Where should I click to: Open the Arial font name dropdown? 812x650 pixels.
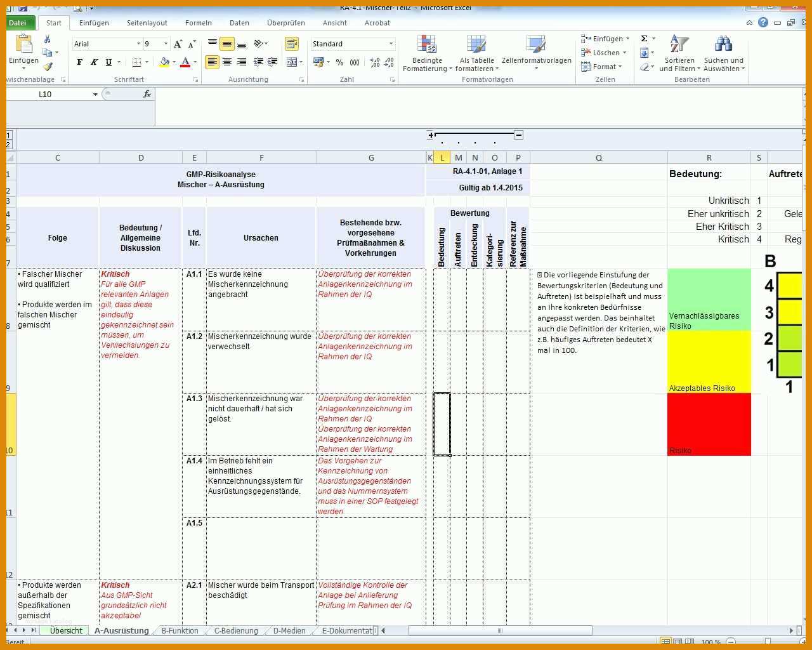click(138, 44)
